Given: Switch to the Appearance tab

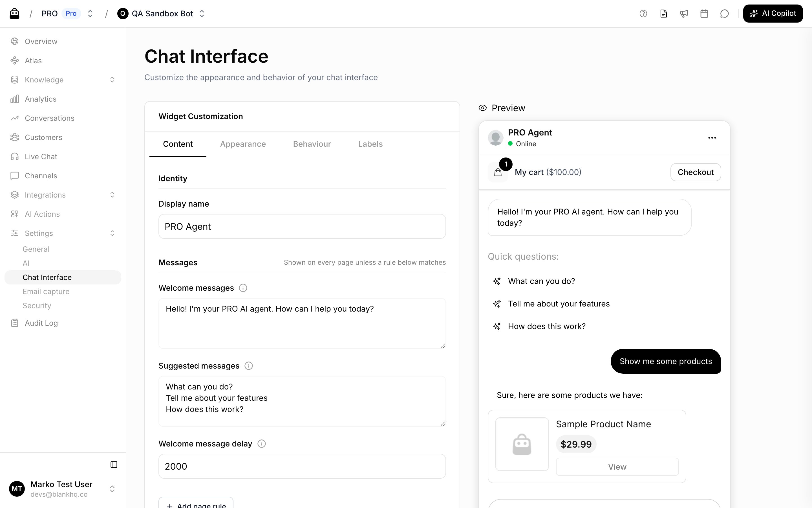Looking at the screenshot, I should pos(243,144).
